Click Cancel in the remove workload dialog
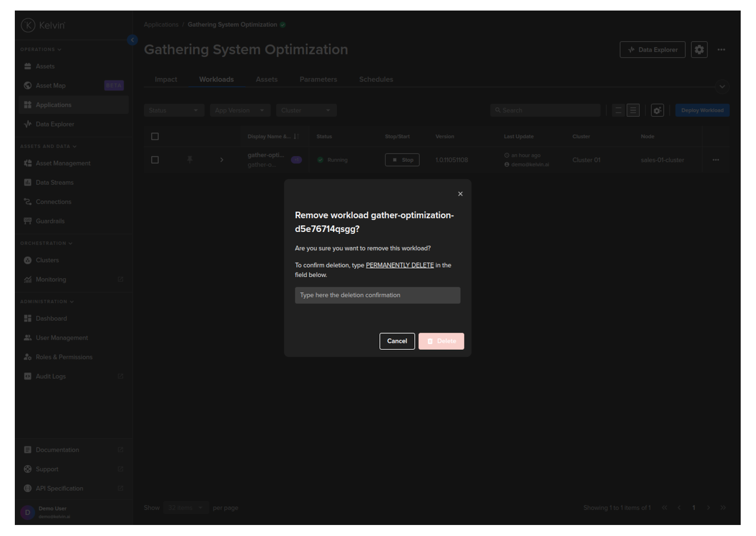Viewport: 756px width, 536px height. (397, 341)
